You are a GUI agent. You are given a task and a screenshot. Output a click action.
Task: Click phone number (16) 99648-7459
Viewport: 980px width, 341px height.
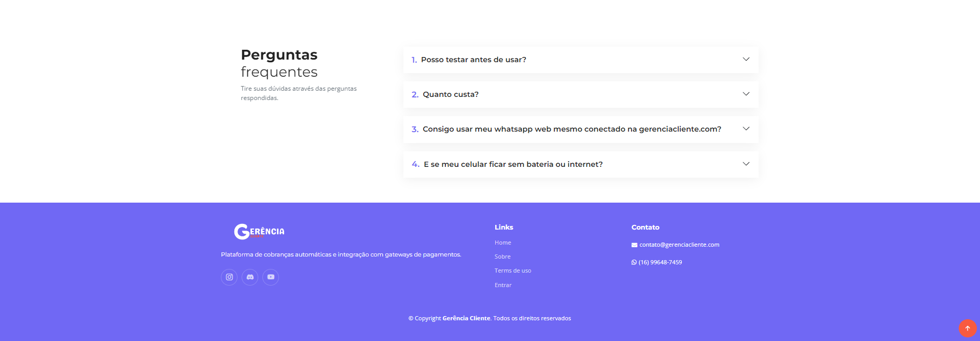tap(660, 262)
